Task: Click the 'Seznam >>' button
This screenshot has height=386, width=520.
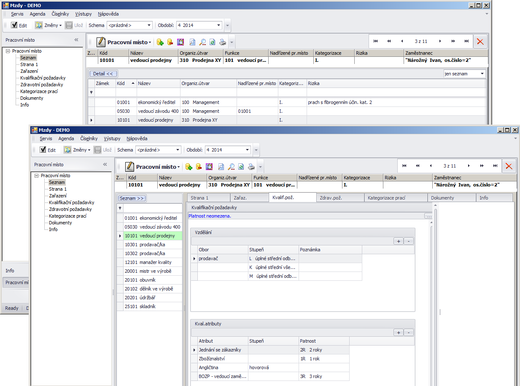Action: coord(132,198)
